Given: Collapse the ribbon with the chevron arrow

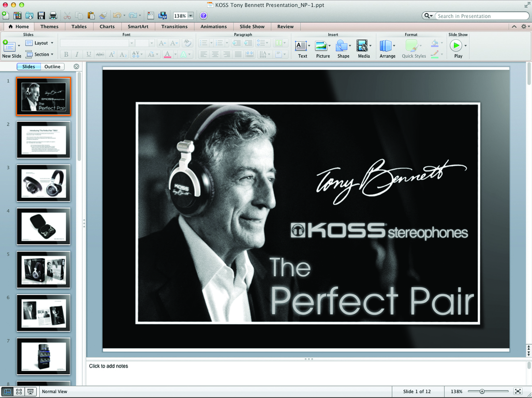Looking at the screenshot, I should point(515,27).
